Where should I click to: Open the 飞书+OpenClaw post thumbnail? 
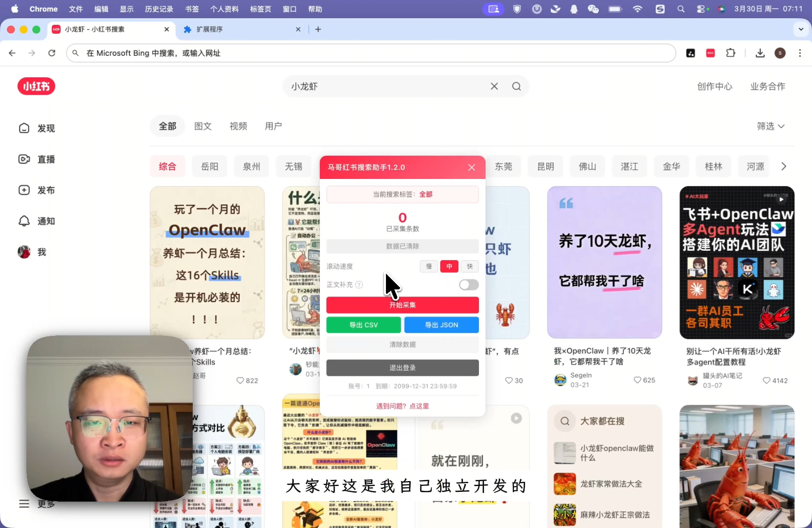737,262
